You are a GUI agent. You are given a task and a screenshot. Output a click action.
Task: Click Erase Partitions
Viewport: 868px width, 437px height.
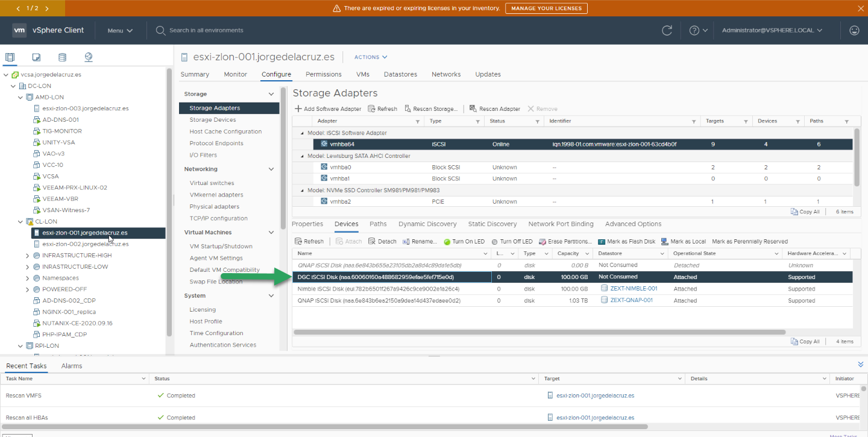point(565,242)
